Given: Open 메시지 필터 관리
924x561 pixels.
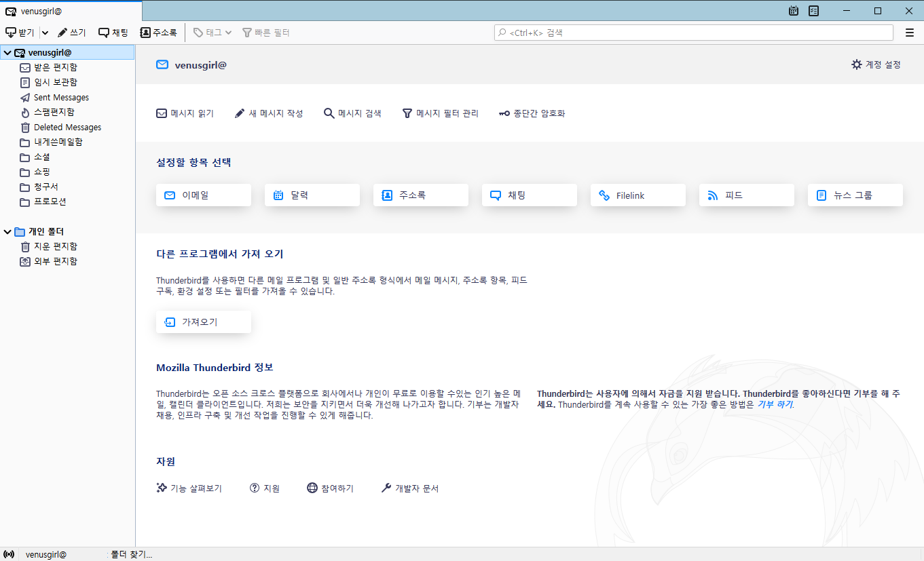Looking at the screenshot, I should pos(440,113).
